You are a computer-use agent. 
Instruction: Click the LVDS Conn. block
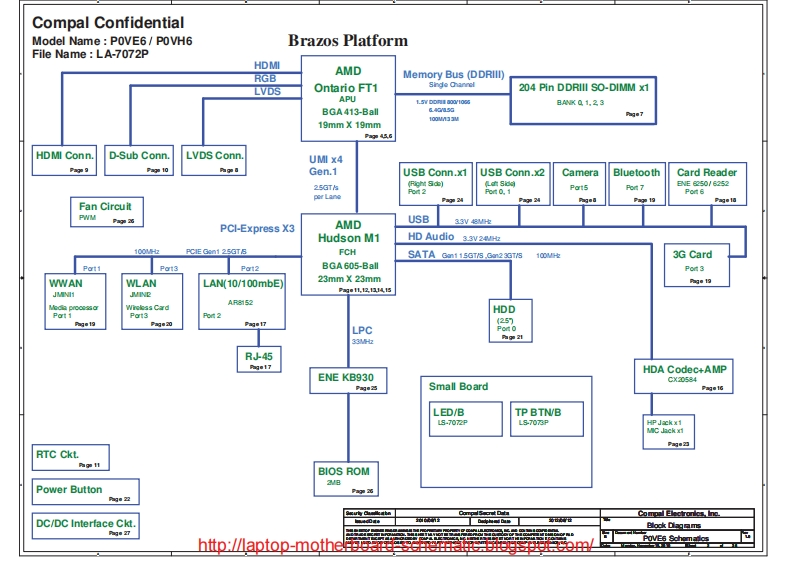[215, 160]
